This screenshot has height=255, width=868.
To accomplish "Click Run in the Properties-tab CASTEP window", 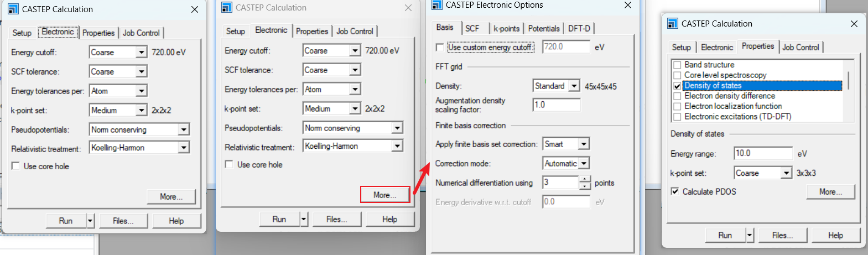I will 725,236.
